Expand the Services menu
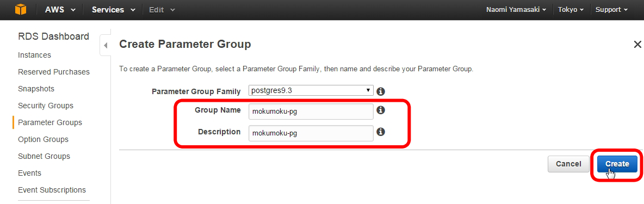This screenshot has width=644, height=204. click(113, 10)
